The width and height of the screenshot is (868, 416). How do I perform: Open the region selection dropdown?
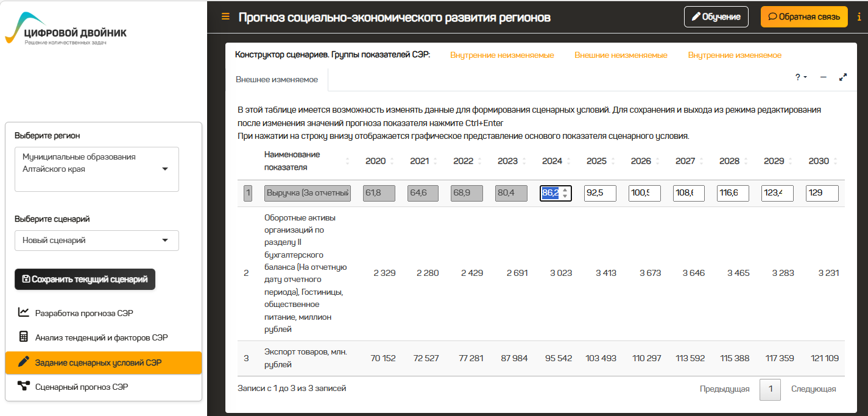point(97,169)
